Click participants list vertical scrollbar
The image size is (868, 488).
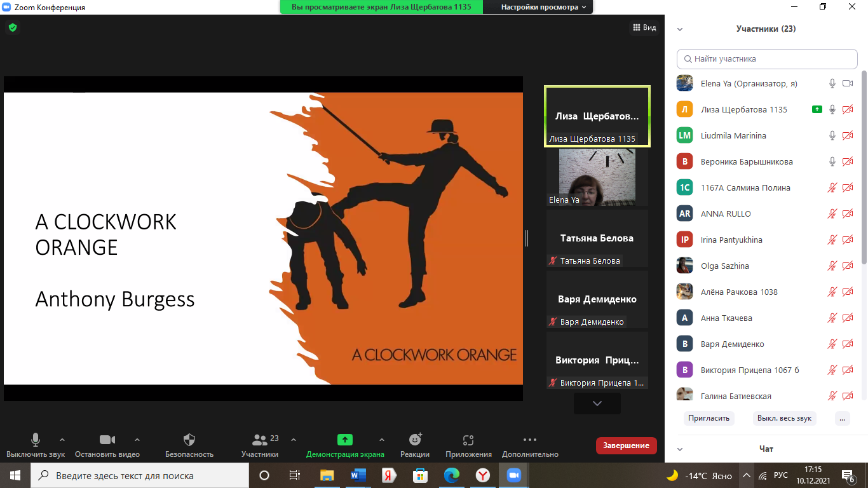point(865,166)
